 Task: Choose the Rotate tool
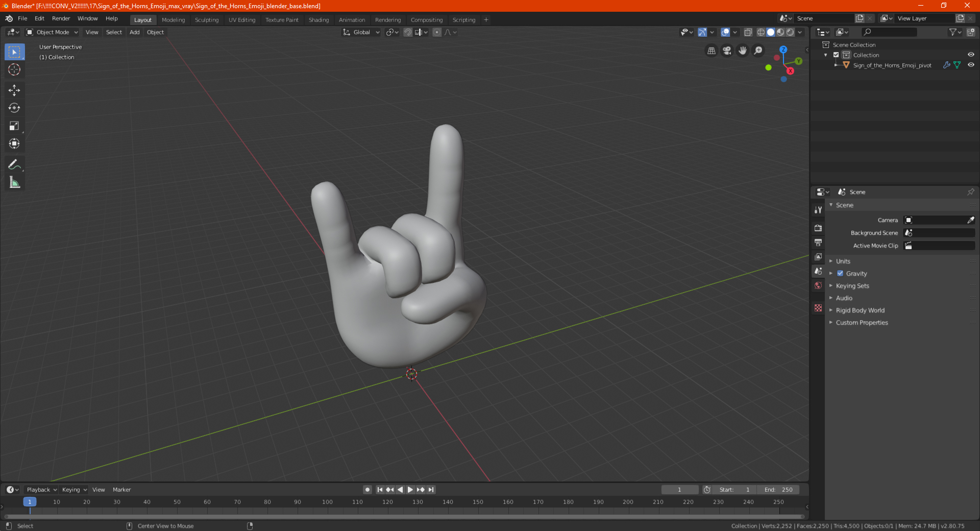pyautogui.click(x=14, y=108)
